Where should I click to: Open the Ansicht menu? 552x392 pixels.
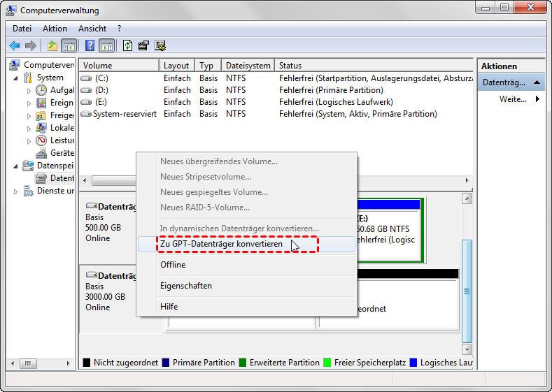click(92, 29)
